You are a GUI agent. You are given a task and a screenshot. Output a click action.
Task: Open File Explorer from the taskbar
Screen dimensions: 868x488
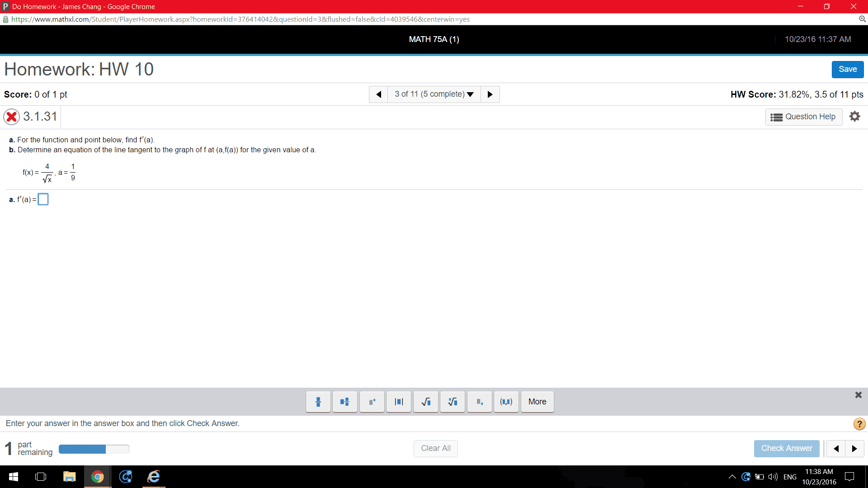(x=69, y=477)
